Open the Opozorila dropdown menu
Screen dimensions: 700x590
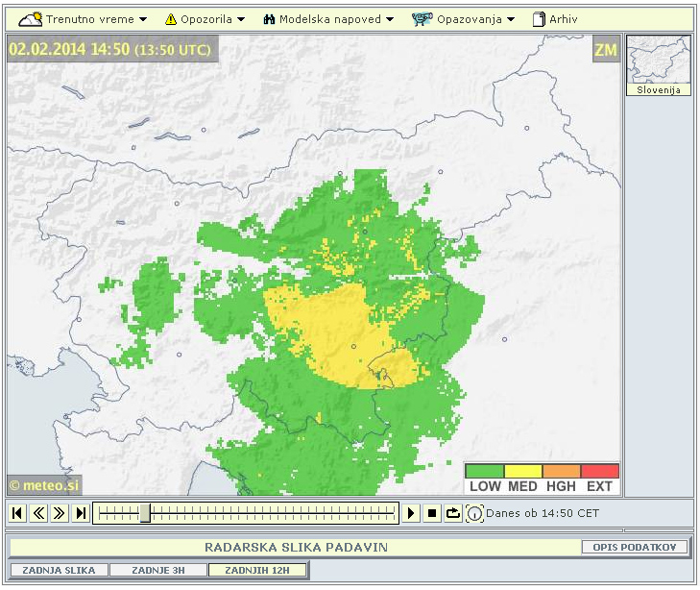click(x=205, y=19)
